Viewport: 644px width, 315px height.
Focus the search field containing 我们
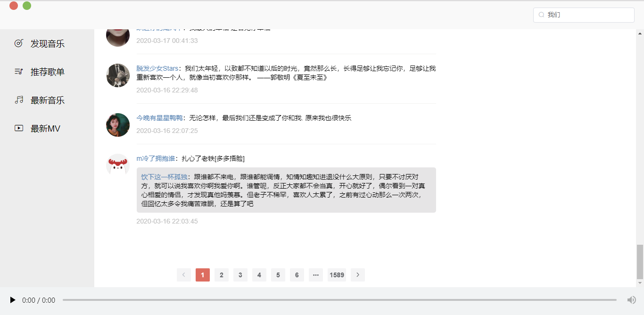click(x=584, y=15)
